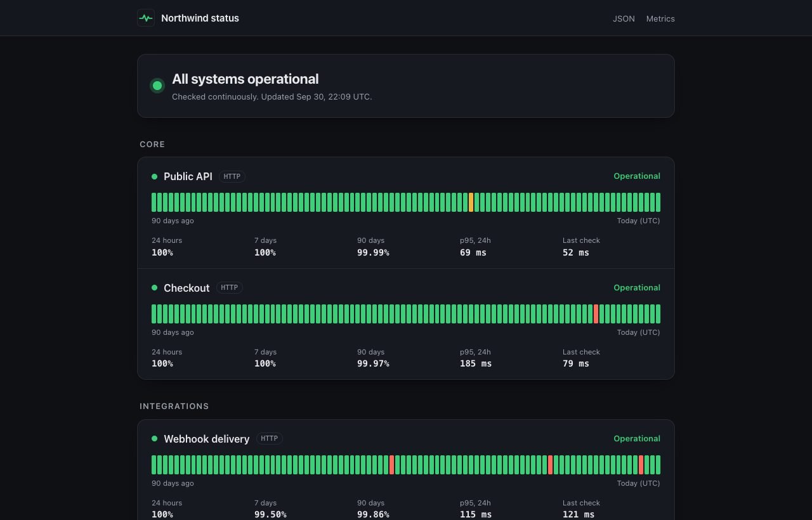Click the Checkout p95 value 185 ms
This screenshot has height=520, width=812.
click(x=476, y=363)
